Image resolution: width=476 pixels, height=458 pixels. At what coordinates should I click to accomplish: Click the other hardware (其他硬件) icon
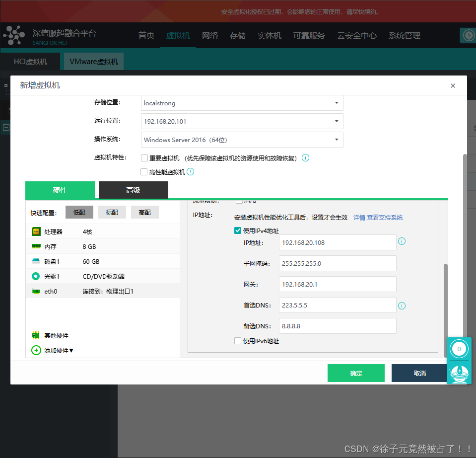36,335
